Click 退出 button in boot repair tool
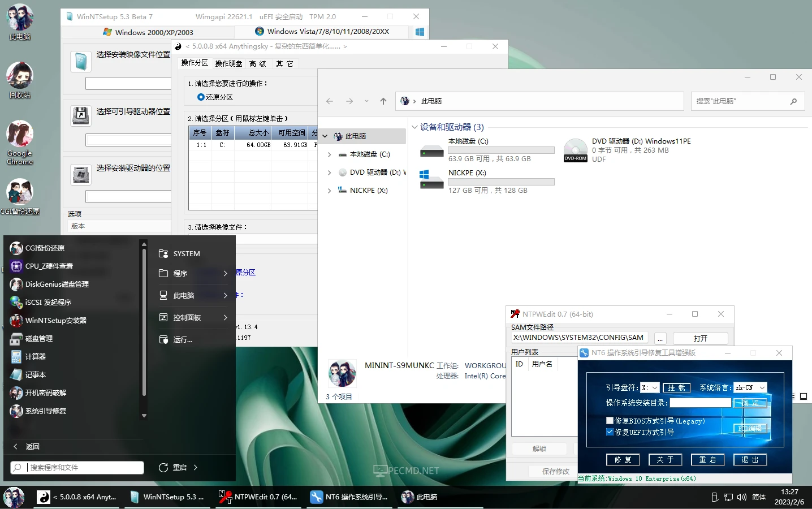The image size is (812, 509). tap(750, 460)
